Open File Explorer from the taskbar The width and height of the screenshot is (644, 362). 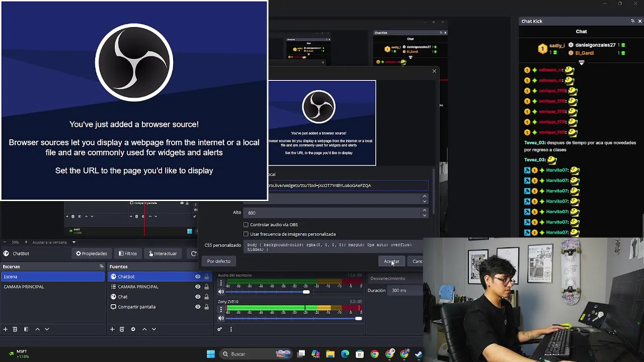(331, 354)
